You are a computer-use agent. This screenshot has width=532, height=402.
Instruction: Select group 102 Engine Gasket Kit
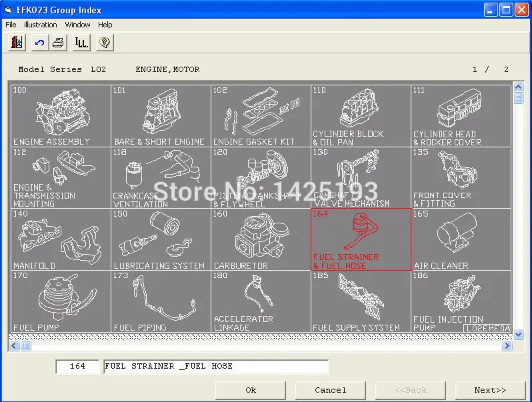(x=261, y=116)
